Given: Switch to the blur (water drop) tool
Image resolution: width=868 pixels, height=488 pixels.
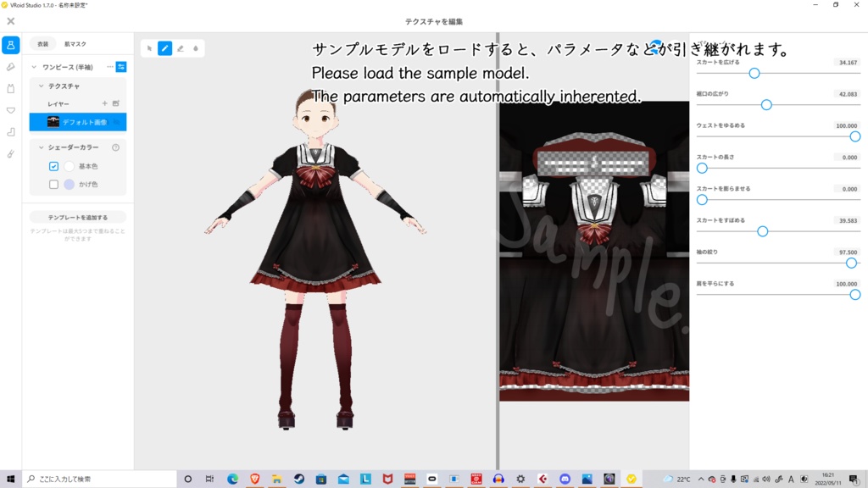Looking at the screenshot, I should [x=196, y=48].
